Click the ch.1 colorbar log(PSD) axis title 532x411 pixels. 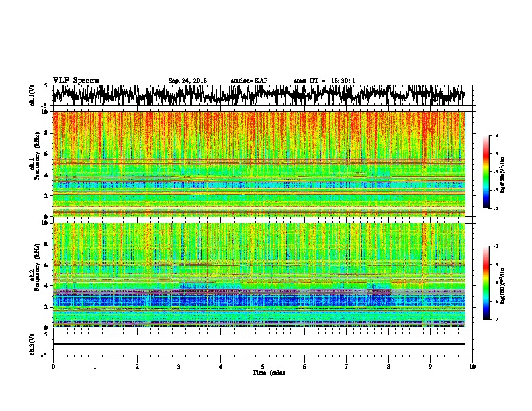tap(502, 175)
